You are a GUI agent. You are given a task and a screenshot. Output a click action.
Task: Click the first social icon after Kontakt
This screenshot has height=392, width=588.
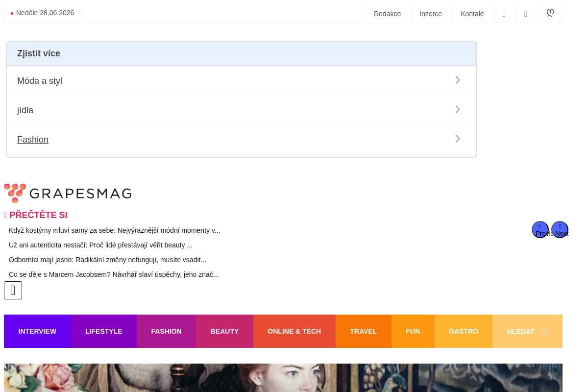point(505,14)
